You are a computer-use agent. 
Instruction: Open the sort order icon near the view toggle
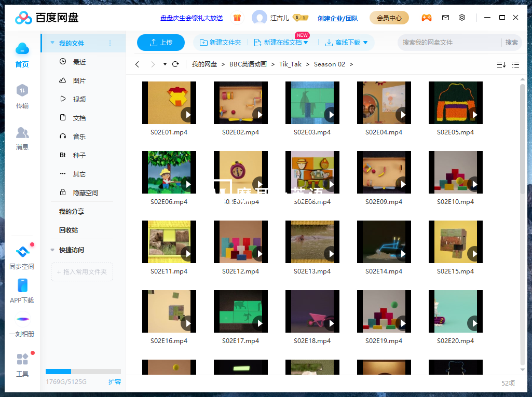(501, 64)
